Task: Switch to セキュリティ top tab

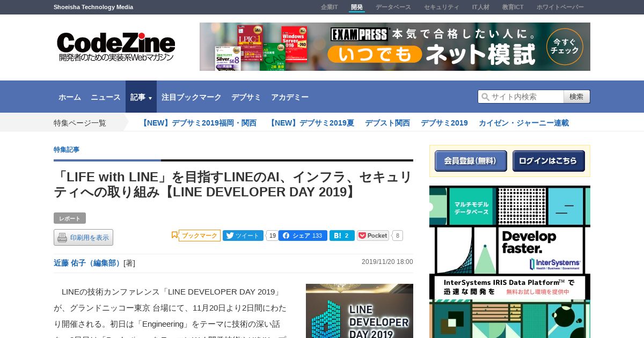Action: point(442,7)
